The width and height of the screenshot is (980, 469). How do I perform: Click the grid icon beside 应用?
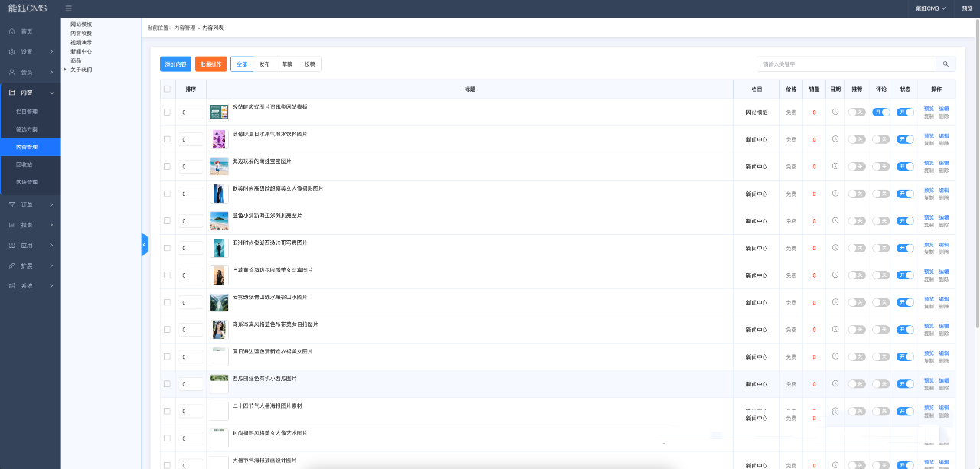(x=11, y=246)
